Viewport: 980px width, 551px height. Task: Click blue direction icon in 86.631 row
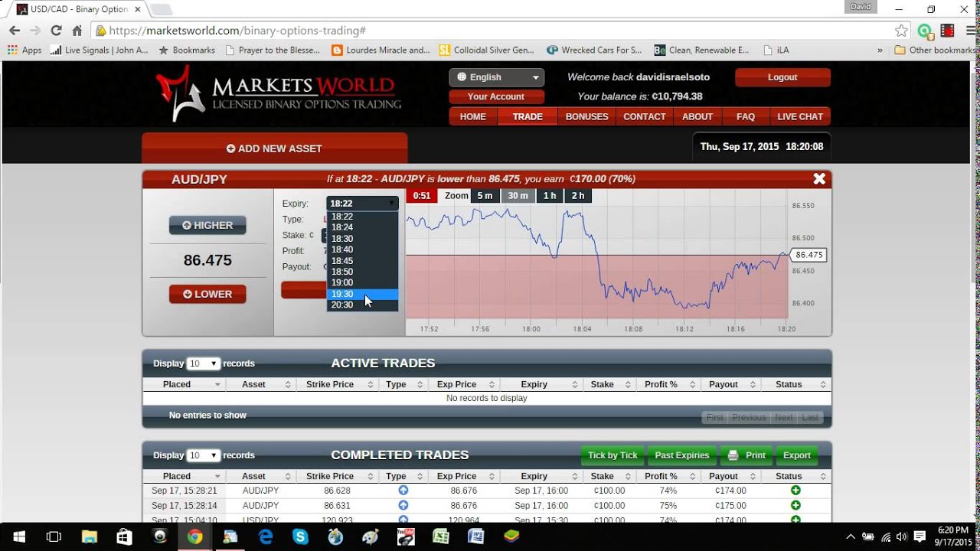click(x=403, y=506)
